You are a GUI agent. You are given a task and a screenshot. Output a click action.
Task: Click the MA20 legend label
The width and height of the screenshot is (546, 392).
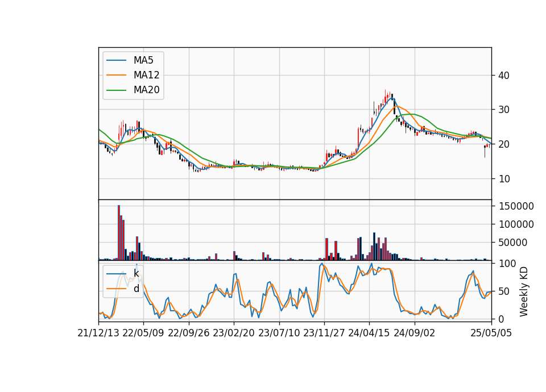pos(146,90)
